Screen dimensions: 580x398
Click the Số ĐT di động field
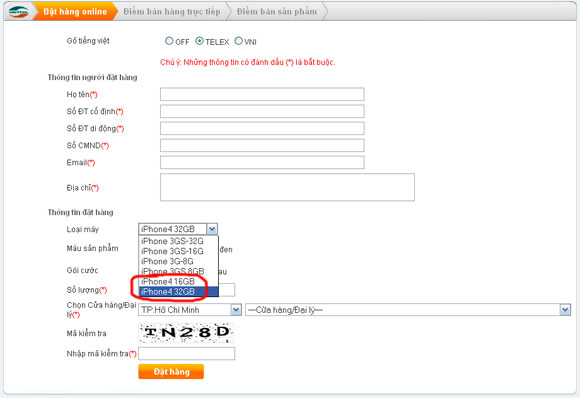[x=262, y=128]
